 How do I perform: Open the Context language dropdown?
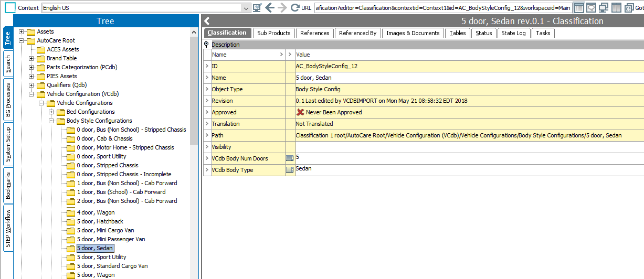coord(246,8)
